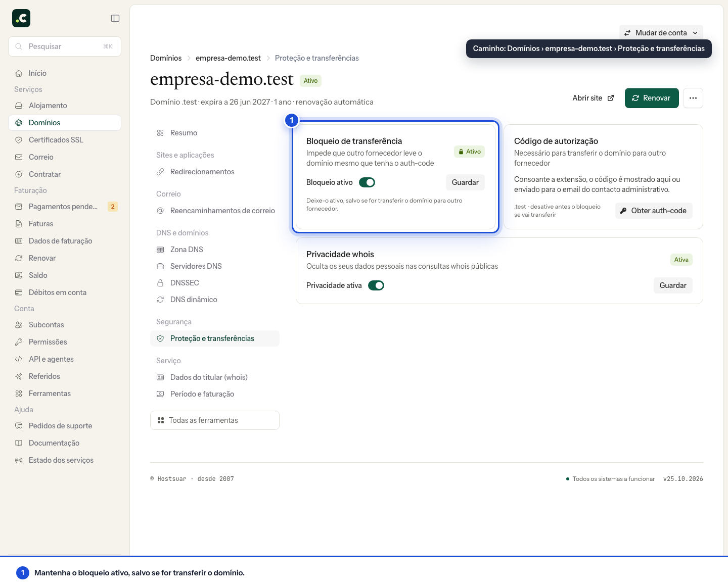Screen dimensions: 728x588
Task: Click the Renovar green button
Action: pos(652,98)
